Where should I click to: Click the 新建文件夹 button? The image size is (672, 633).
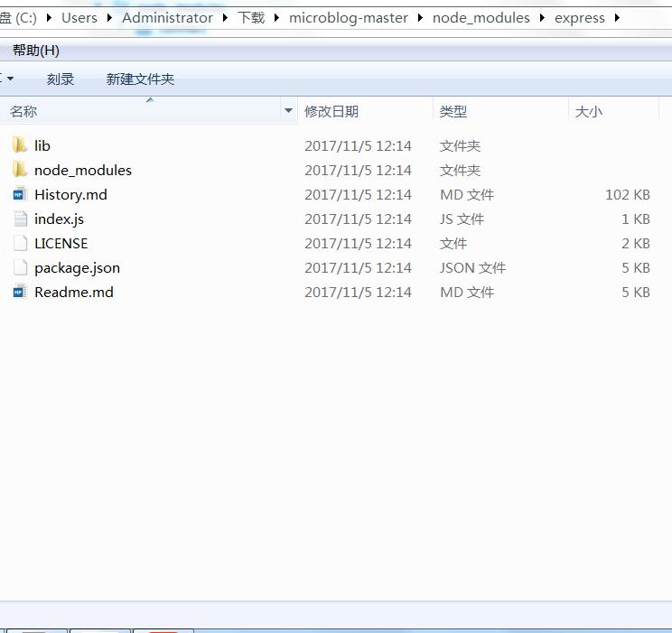pos(140,79)
